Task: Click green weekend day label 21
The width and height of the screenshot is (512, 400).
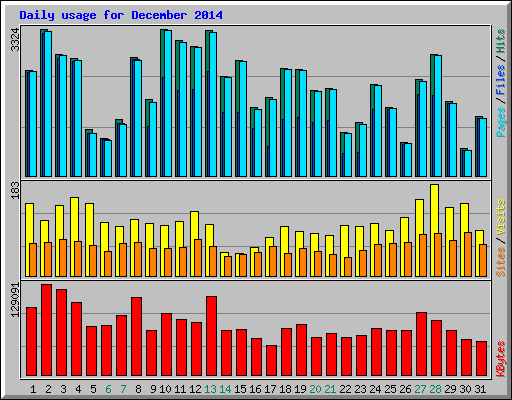Action: pyautogui.click(x=330, y=389)
